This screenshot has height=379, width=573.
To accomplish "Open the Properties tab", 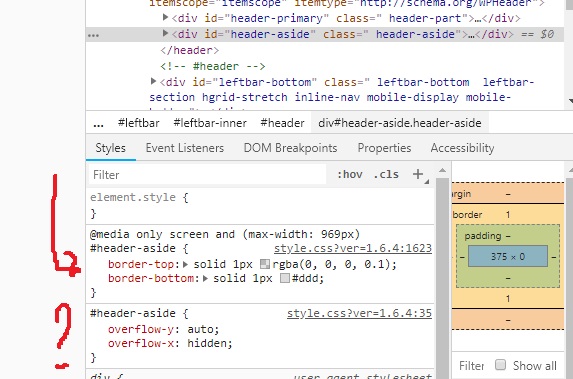I will (x=384, y=148).
